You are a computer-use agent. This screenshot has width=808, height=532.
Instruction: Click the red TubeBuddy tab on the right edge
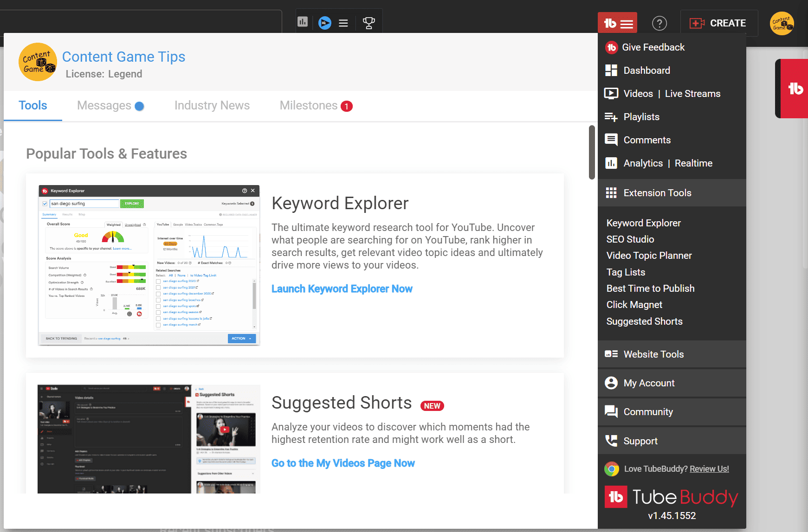pyautogui.click(x=795, y=88)
